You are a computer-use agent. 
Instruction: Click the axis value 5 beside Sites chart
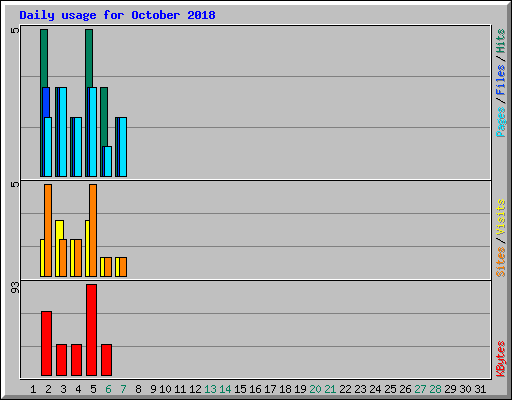[15, 184]
